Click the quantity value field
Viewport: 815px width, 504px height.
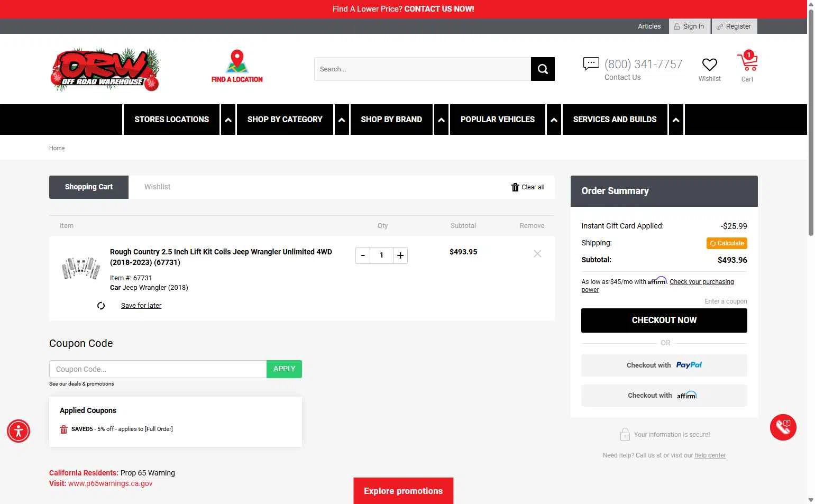click(x=381, y=255)
